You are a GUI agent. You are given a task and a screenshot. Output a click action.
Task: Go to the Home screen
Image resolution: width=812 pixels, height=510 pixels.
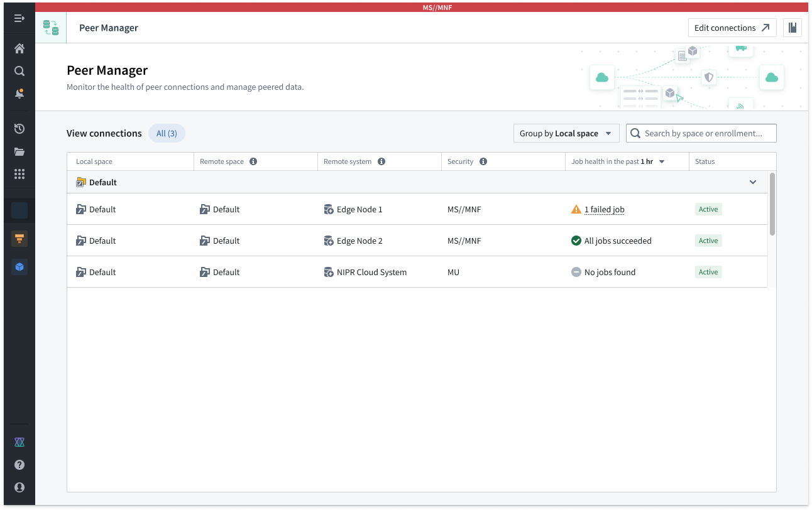(19, 48)
